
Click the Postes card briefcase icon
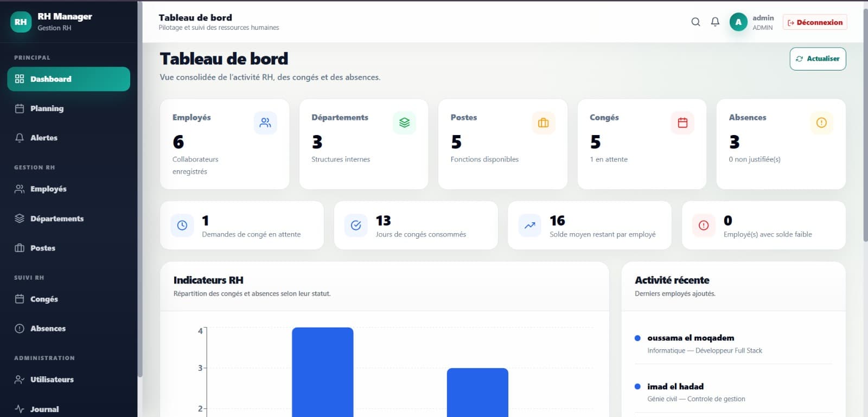click(543, 123)
